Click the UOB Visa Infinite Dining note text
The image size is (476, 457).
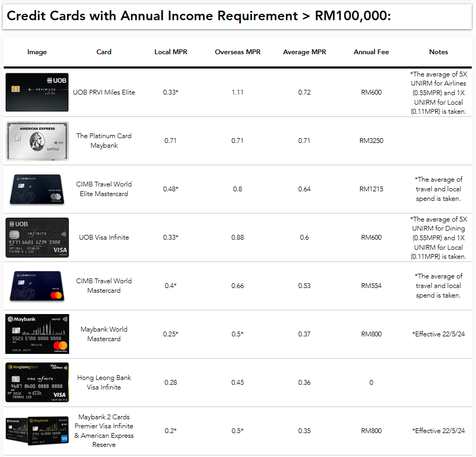(438, 238)
